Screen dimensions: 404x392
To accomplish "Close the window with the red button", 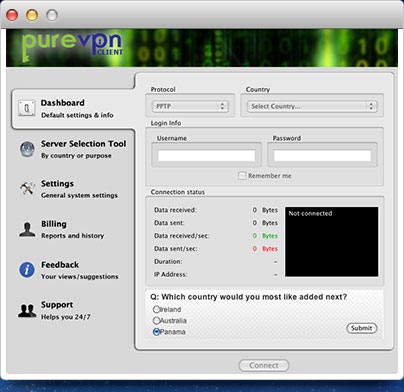I will tap(12, 15).
